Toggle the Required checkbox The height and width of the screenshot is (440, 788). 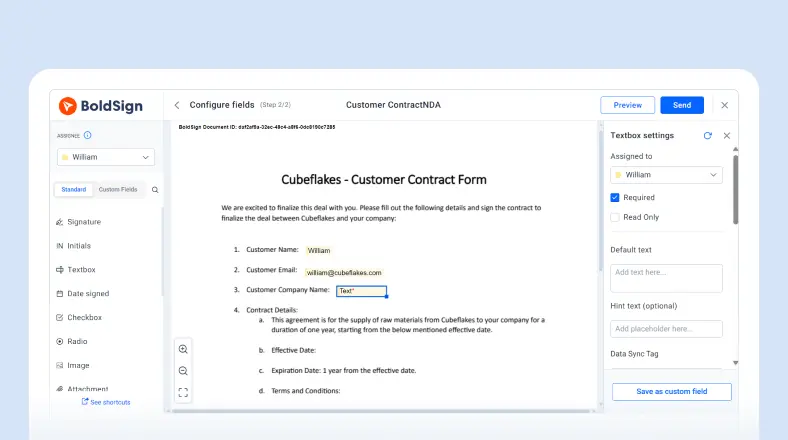point(615,197)
